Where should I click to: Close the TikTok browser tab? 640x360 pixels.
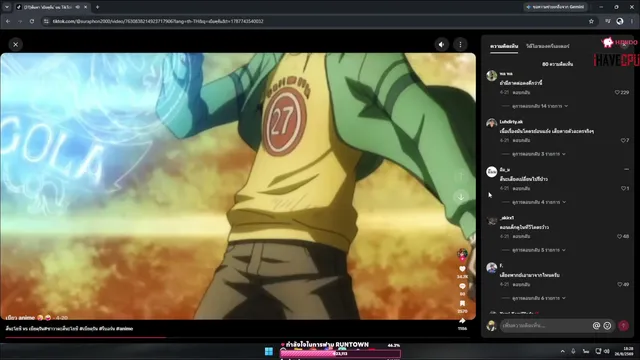coord(85,7)
